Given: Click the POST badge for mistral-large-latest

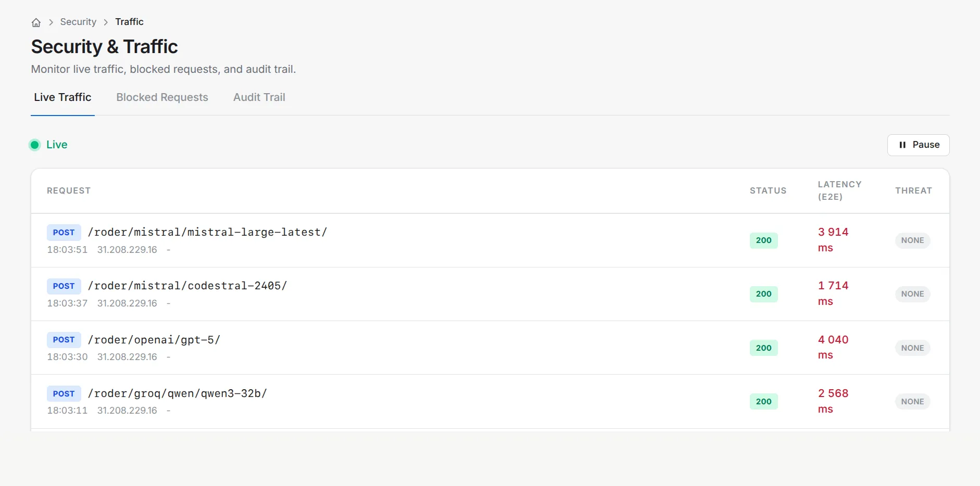Looking at the screenshot, I should 64,233.
